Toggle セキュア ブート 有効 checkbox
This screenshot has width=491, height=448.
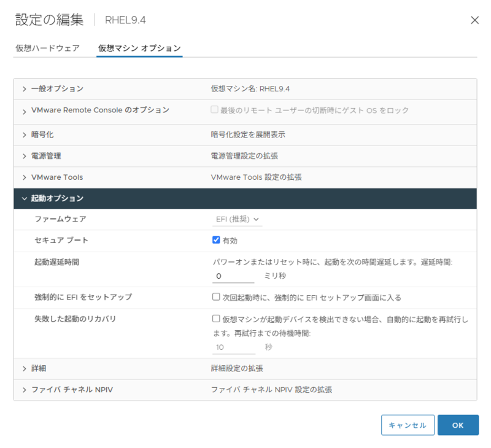click(216, 240)
